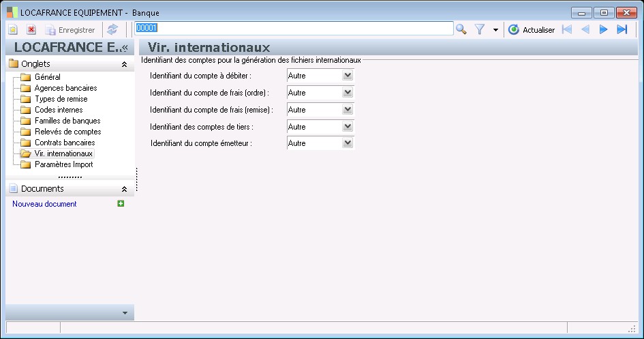The width and height of the screenshot is (644, 339).
Task: Click the Codes internes folder icon
Action: pos(25,110)
